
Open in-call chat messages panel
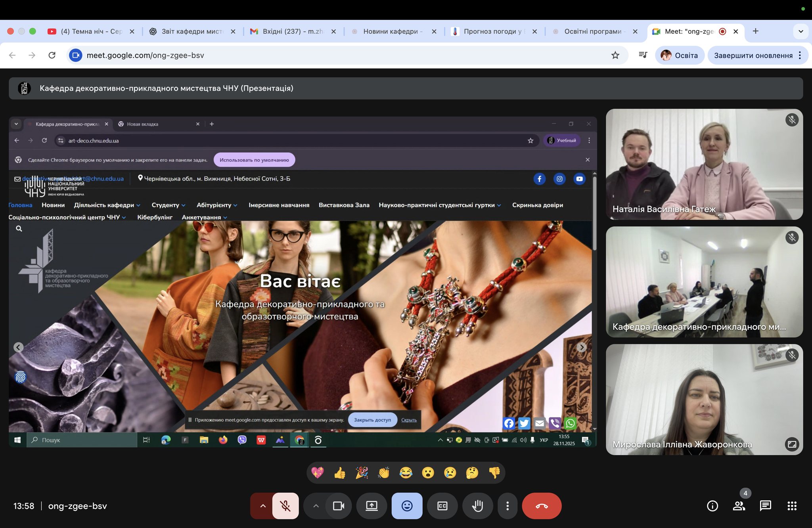point(765,506)
